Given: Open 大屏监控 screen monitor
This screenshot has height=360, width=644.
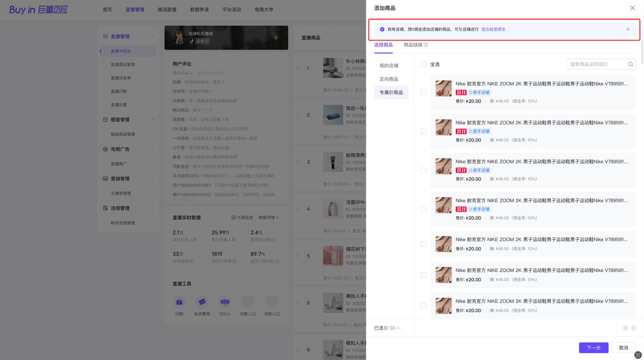Looking at the screenshot, I should [242, 218].
